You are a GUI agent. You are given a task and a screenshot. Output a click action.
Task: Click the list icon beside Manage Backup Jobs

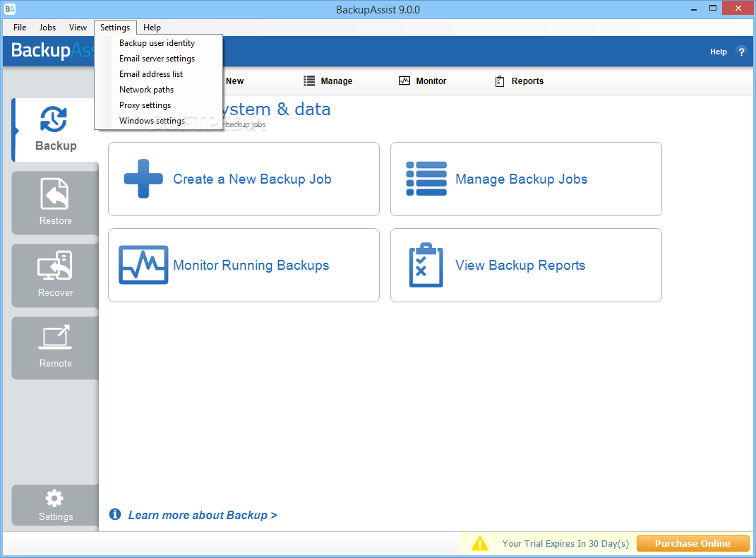[426, 179]
